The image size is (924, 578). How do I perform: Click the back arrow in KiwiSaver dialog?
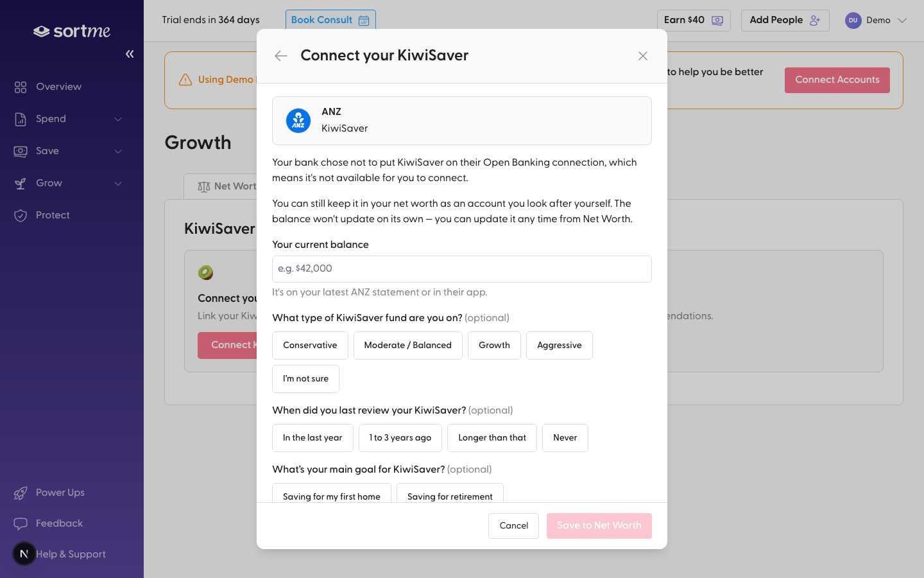[x=280, y=56]
